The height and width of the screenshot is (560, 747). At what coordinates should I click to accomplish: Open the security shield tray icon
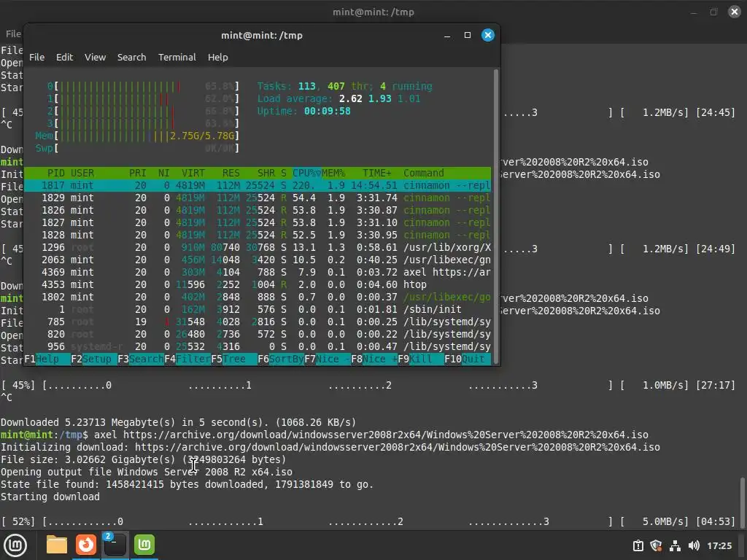pos(657,545)
